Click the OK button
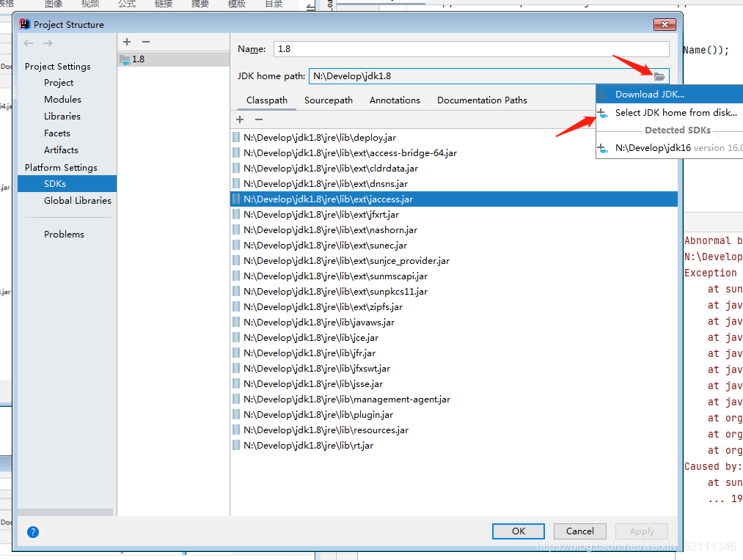This screenshot has height=560, width=743. 518,531
